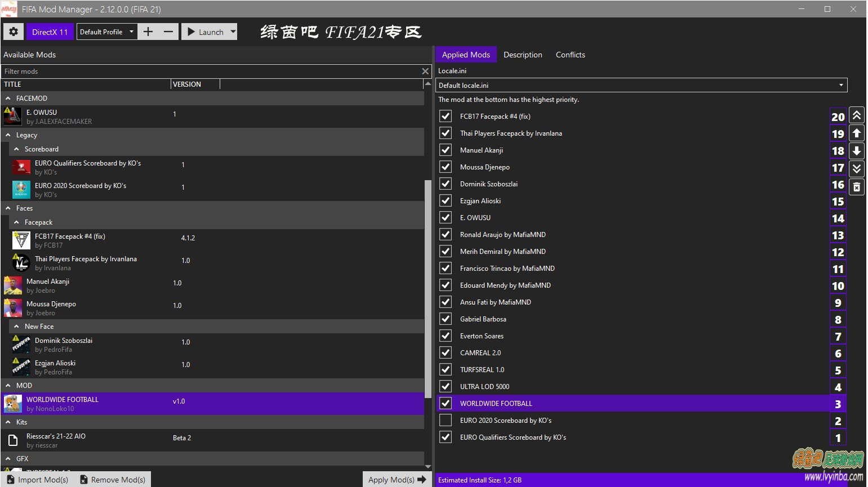Move the selected mod to the bottom
The width and height of the screenshot is (868, 487).
(856, 168)
